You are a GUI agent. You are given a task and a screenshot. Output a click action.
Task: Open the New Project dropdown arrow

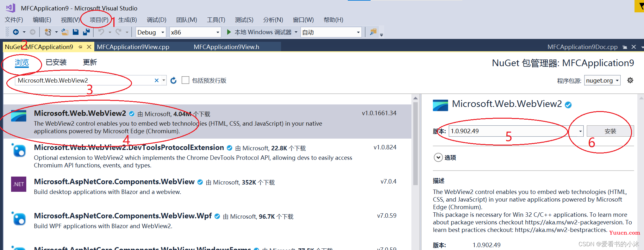tap(56, 32)
